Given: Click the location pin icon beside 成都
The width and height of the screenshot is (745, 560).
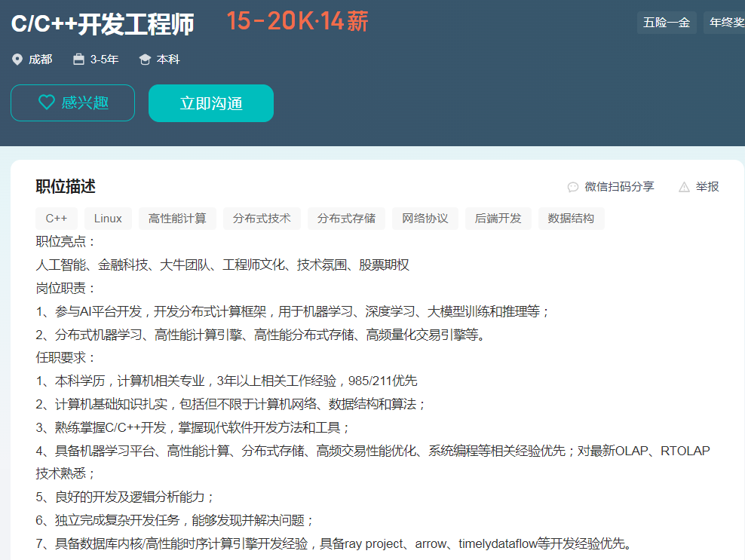Looking at the screenshot, I should [17, 60].
